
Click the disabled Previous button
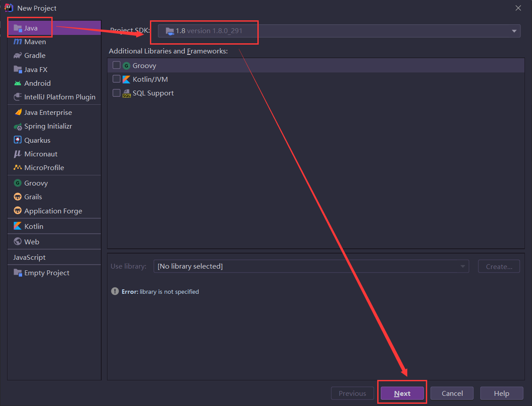click(352, 393)
